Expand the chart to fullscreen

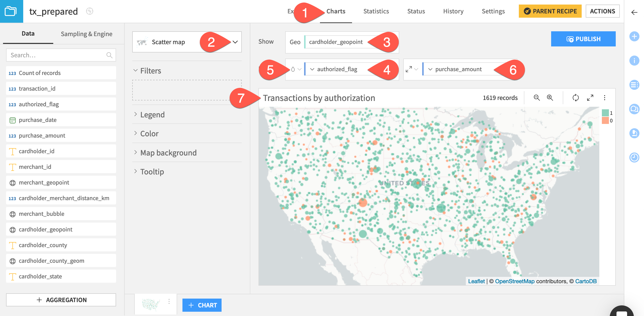coord(590,98)
